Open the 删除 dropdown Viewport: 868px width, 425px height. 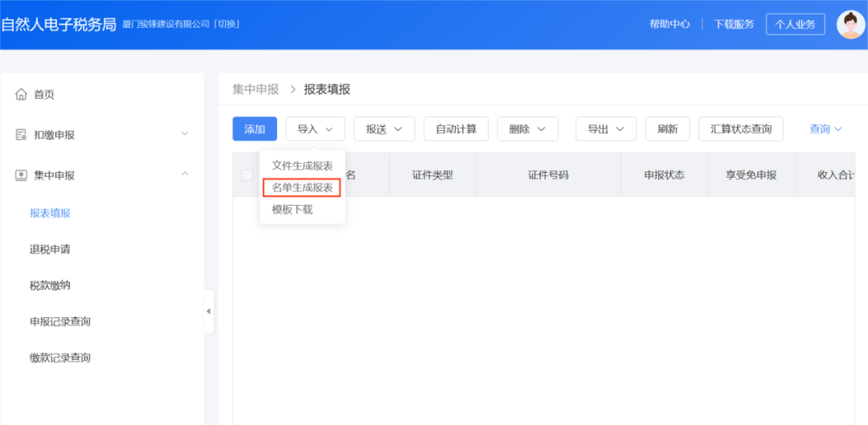point(527,129)
